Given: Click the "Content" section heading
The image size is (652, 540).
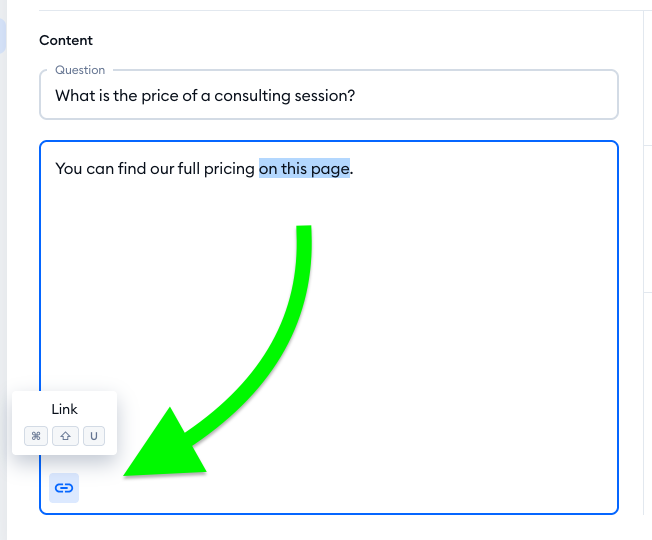Looking at the screenshot, I should coord(66,41).
